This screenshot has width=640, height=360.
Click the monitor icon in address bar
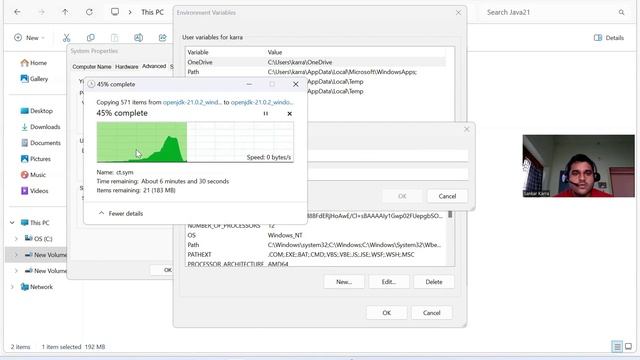(x=115, y=12)
